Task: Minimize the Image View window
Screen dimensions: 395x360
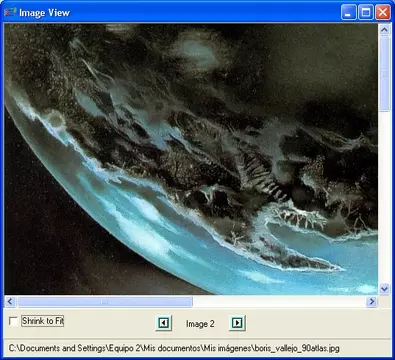Action: (349, 13)
